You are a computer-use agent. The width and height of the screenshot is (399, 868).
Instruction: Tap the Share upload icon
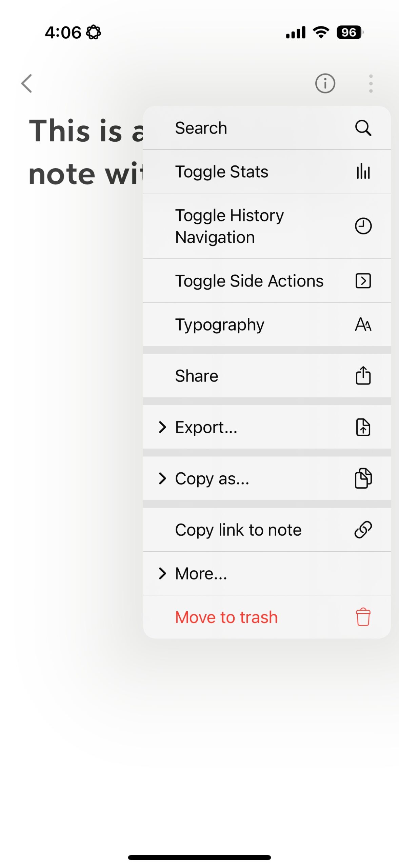363,376
